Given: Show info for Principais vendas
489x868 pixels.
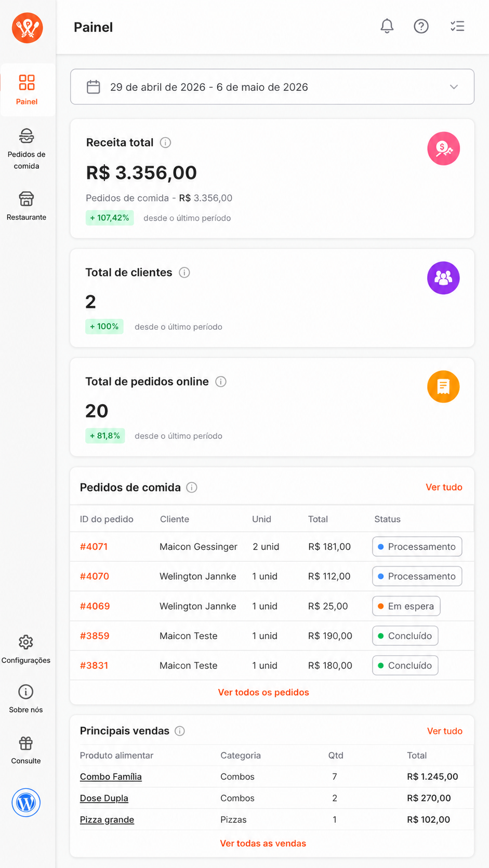Looking at the screenshot, I should click(x=180, y=731).
